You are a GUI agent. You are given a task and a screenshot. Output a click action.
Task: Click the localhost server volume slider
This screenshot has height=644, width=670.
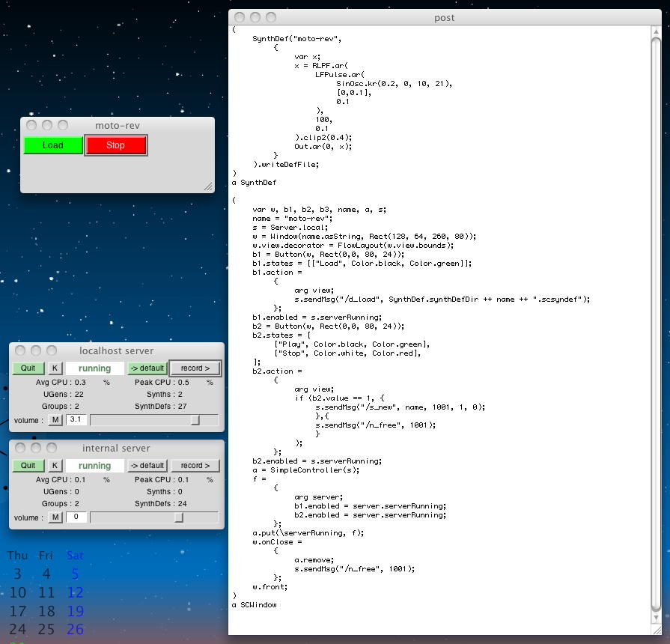tap(153, 420)
